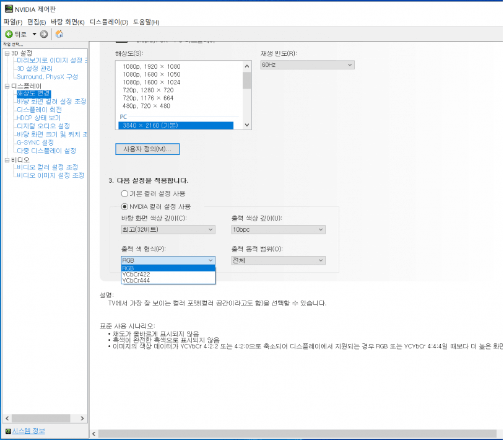Click the 사용자 정의(M)... button
Screen dimensions: 504x440
pyautogui.click(x=147, y=149)
